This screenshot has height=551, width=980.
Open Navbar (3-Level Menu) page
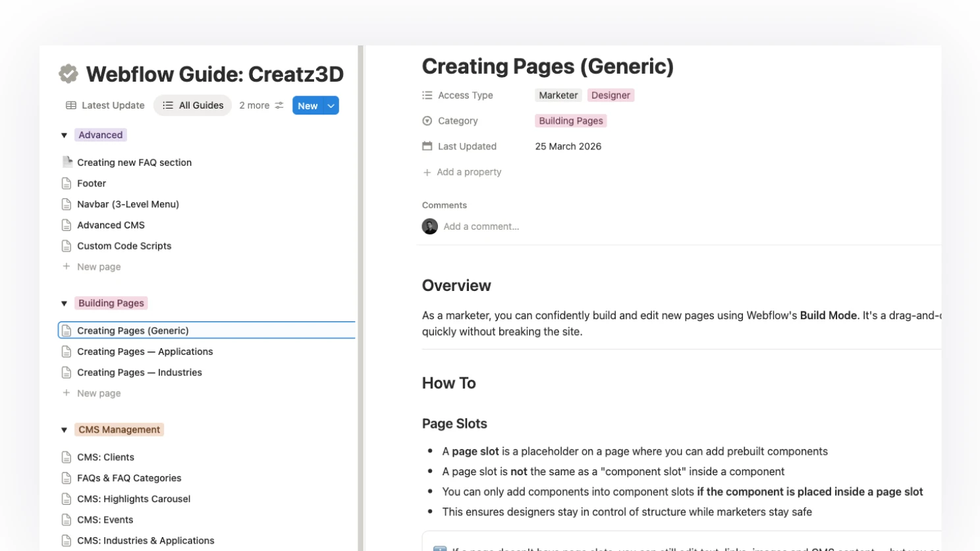tap(128, 204)
